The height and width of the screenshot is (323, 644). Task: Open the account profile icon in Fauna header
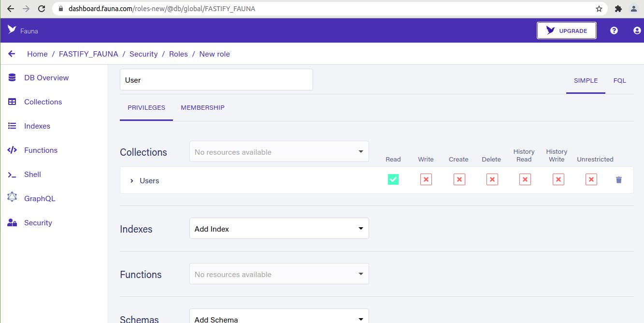click(x=637, y=30)
